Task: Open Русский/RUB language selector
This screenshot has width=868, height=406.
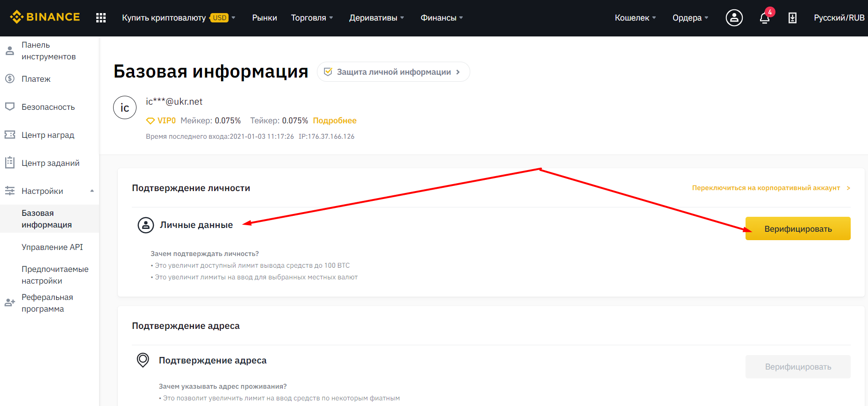Action: point(839,18)
